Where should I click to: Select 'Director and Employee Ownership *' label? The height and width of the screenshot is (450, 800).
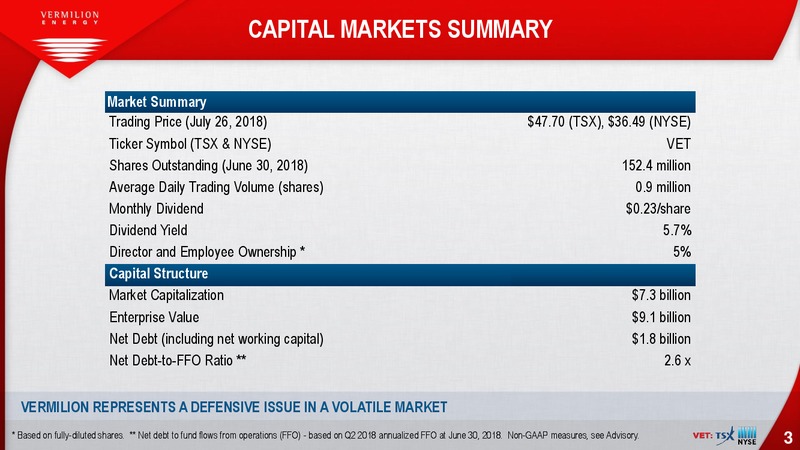tap(207, 252)
